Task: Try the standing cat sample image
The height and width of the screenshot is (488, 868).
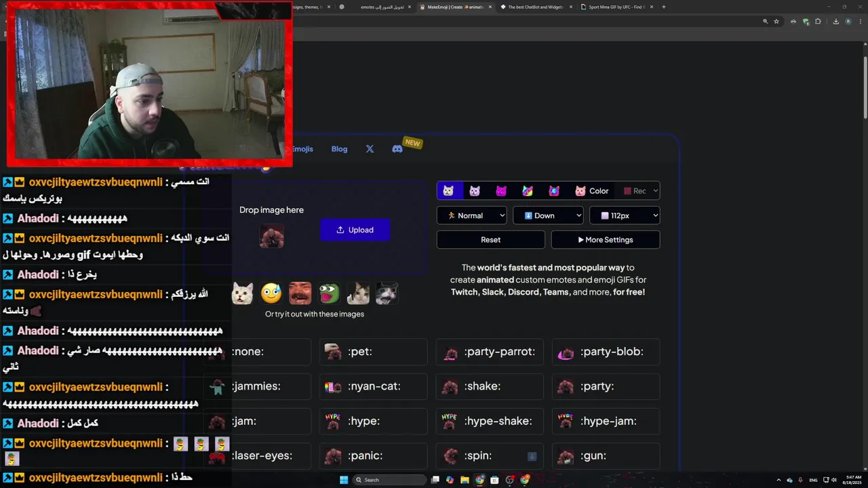Action: (x=358, y=293)
